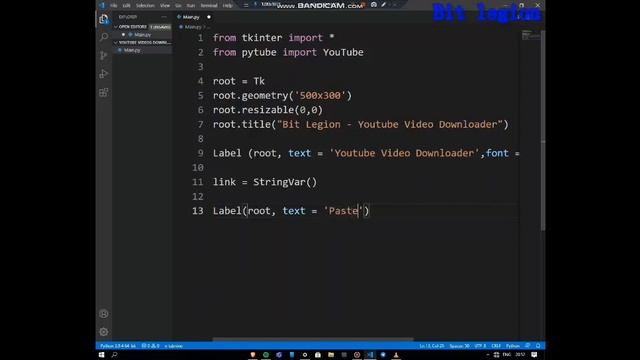This screenshot has width=640, height=360.
Task: Open the Edit menu
Action: tap(127, 6)
